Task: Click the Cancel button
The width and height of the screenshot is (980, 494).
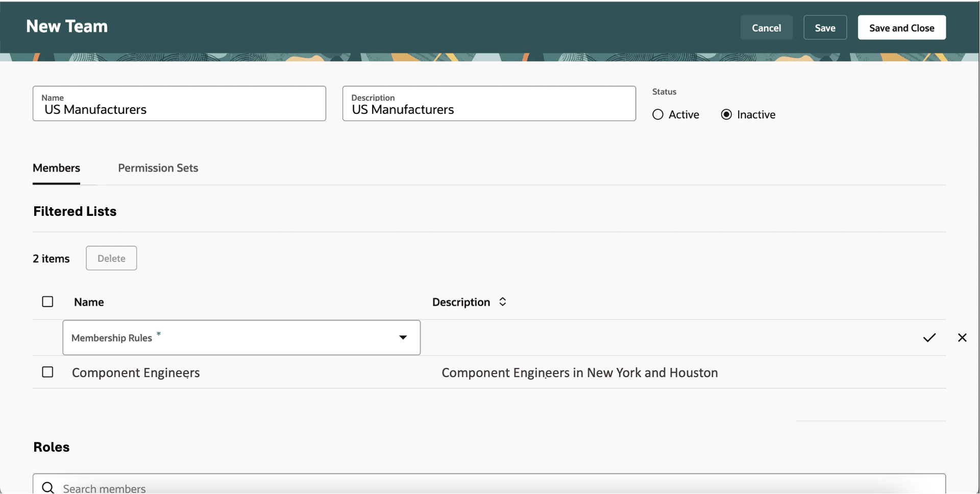Action: pyautogui.click(x=766, y=28)
